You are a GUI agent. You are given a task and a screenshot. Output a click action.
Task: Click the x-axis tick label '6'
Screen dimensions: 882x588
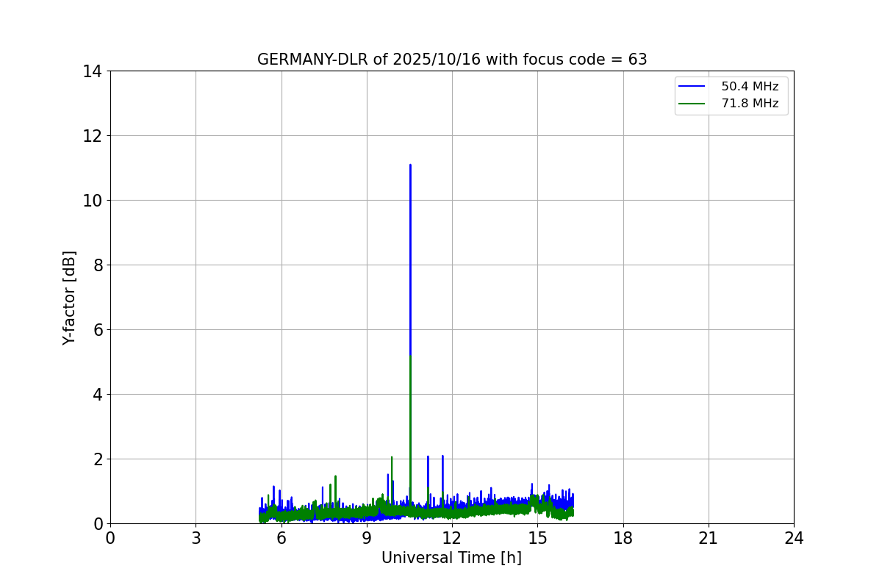[281, 538]
